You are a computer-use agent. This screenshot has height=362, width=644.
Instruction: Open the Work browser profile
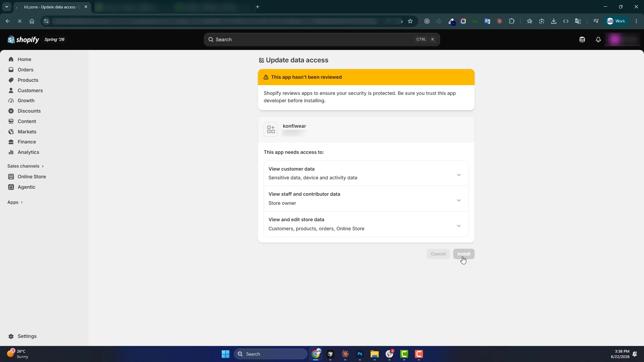(x=616, y=21)
